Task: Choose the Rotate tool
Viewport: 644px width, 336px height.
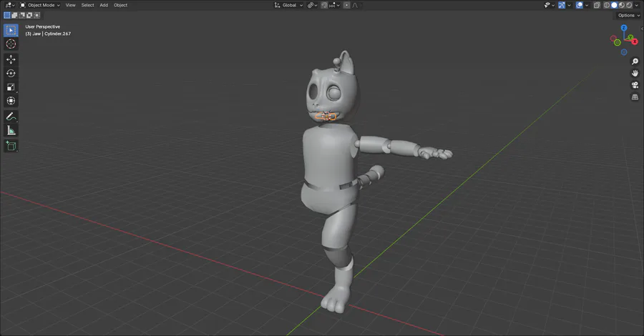Action: pyautogui.click(x=11, y=74)
